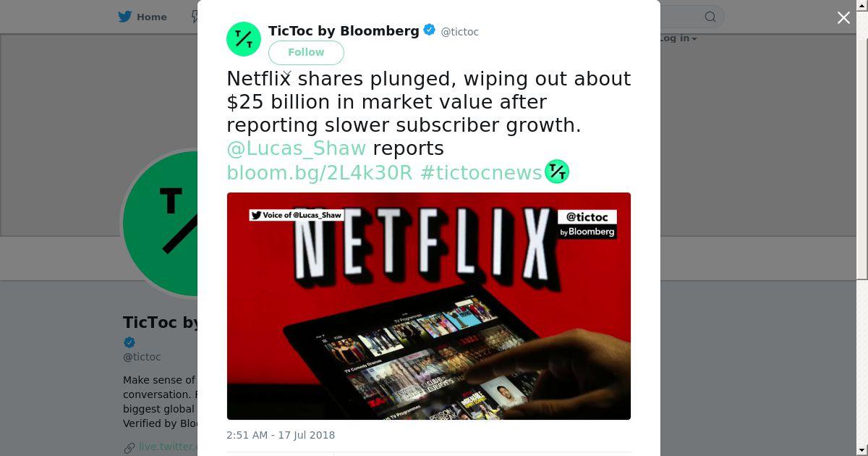Click the 2:51 AM - 17 Jul 2018 timestamp
This screenshot has height=456, width=868.
pos(281,435)
